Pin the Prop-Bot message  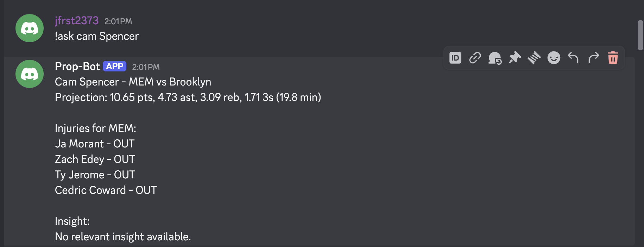(514, 58)
